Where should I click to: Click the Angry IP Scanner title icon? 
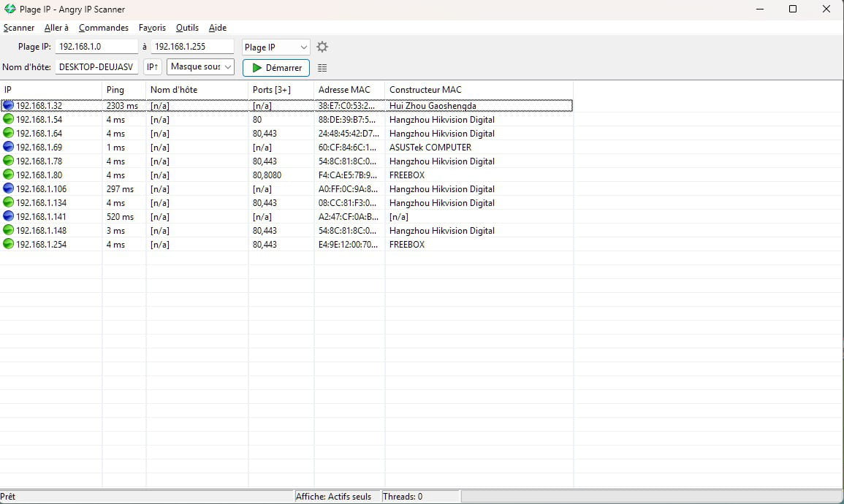pos(10,9)
